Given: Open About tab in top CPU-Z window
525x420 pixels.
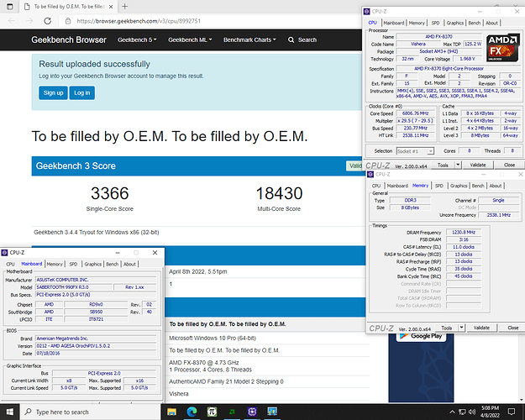Looking at the screenshot, I should point(491,23).
